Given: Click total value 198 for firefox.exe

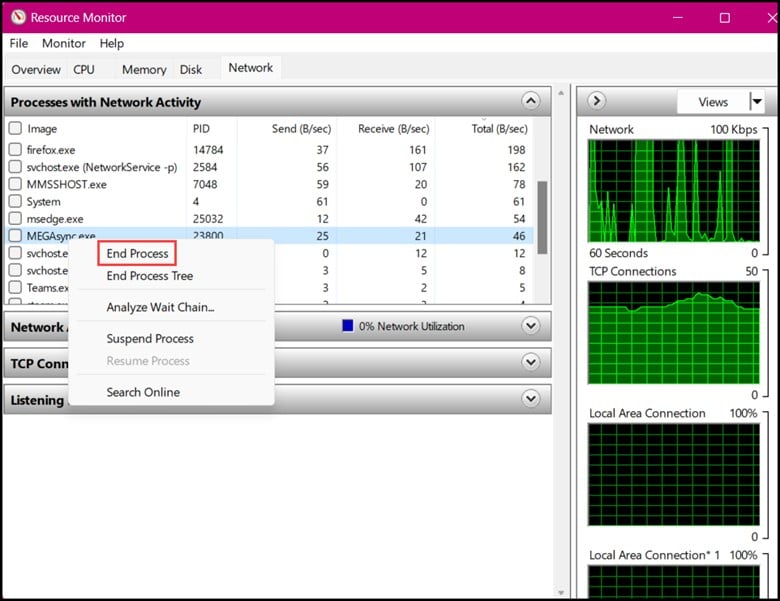Looking at the screenshot, I should [x=516, y=149].
